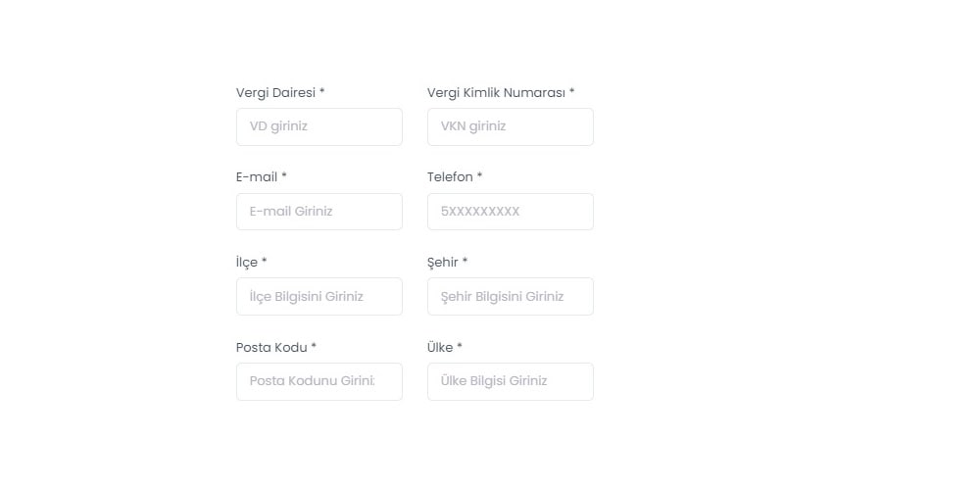The width and height of the screenshot is (980, 490).
Task: Click the Posta Kodu label
Action: [271, 347]
